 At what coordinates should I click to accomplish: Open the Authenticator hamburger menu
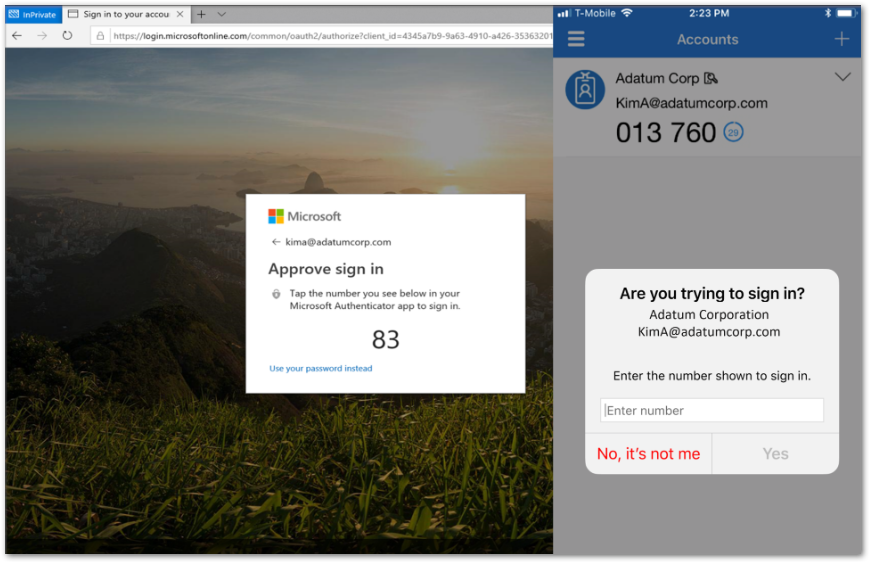coord(576,39)
